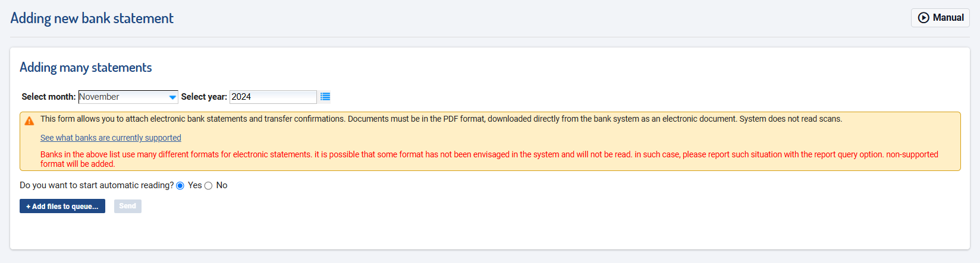The height and width of the screenshot is (263, 980).
Task: Click the "No" label text
Action: [x=222, y=185]
